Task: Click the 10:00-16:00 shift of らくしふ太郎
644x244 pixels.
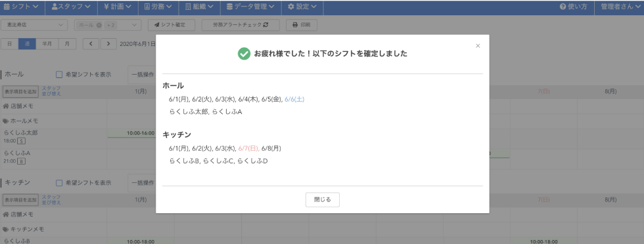Action: click(131, 133)
